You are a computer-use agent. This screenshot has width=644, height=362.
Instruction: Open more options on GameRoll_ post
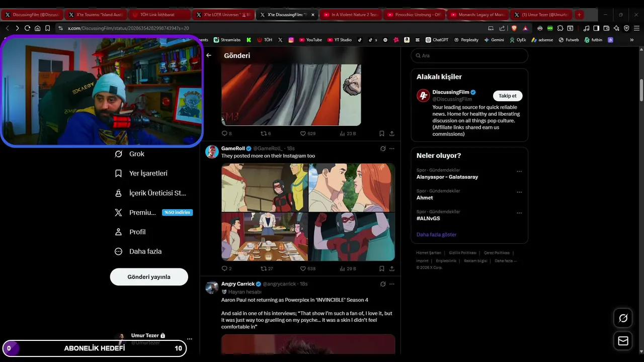(392, 148)
